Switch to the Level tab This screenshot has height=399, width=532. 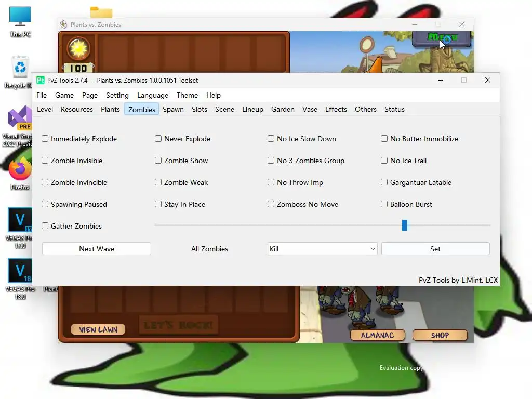coord(45,109)
